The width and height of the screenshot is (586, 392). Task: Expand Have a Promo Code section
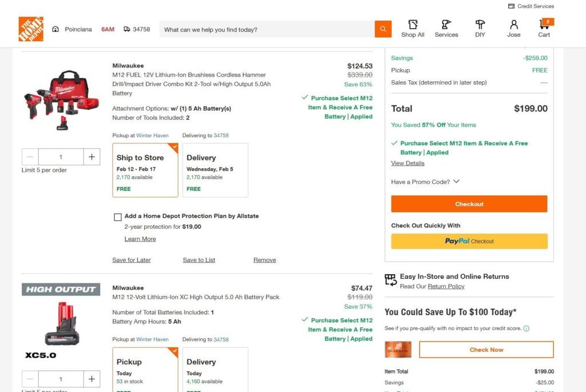tap(425, 181)
